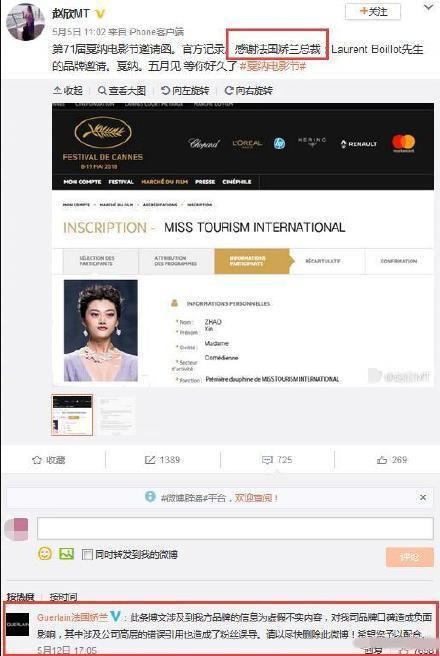Close the 微博辟谣 notice banner
This screenshot has width=440, height=656.
coord(423,497)
